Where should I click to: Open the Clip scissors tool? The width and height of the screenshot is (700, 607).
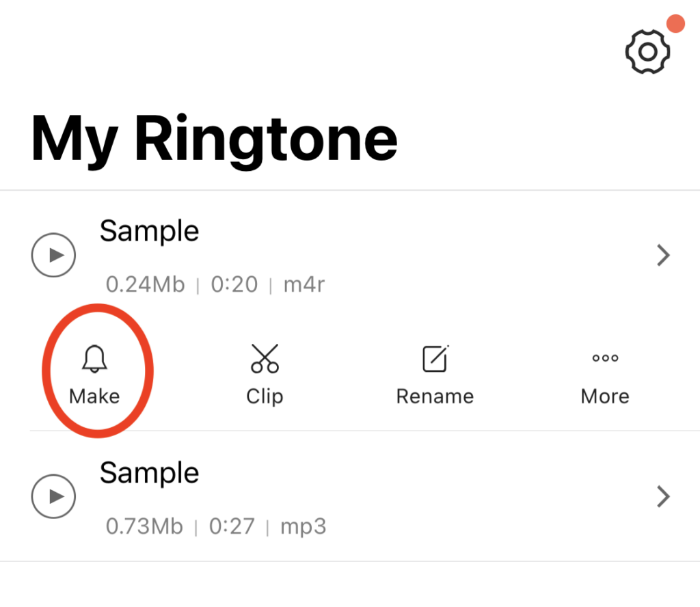[265, 358]
